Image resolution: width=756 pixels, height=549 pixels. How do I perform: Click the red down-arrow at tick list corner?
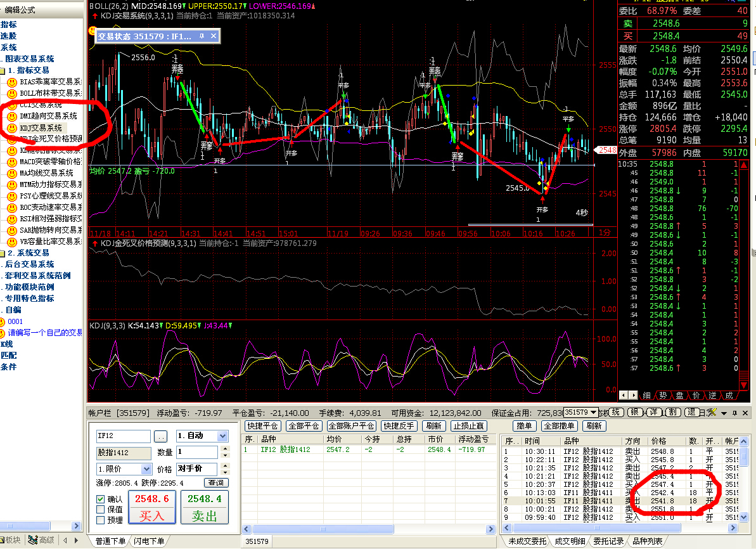tap(743, 385)
